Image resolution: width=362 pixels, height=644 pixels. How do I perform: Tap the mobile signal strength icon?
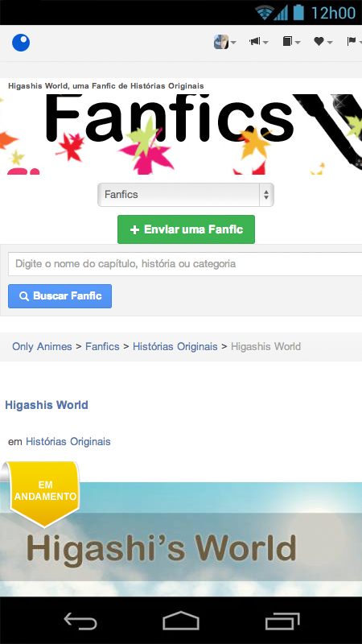[281, 13]
